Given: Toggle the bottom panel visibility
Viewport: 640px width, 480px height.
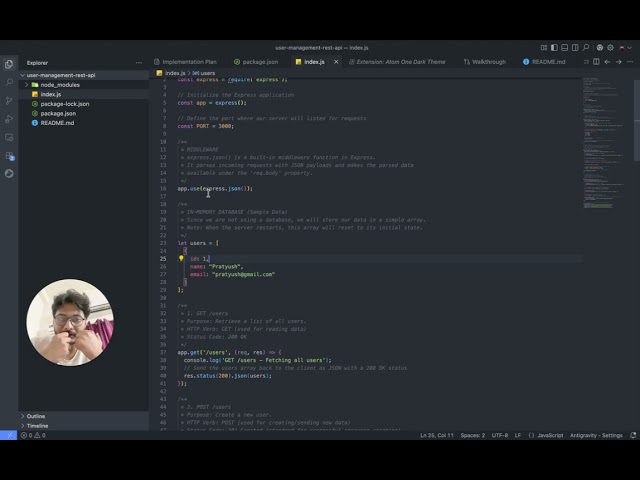Looking at the screenshot, I should point(564,48).
